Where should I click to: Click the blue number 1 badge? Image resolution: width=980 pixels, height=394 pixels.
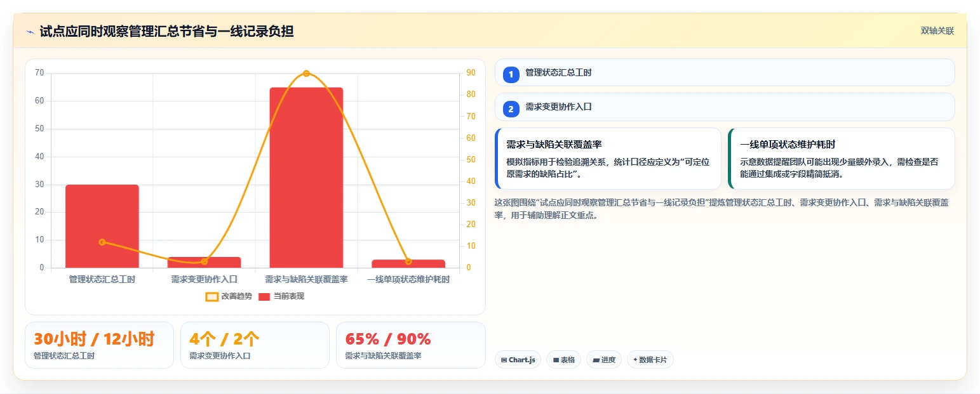coord(511,74)
